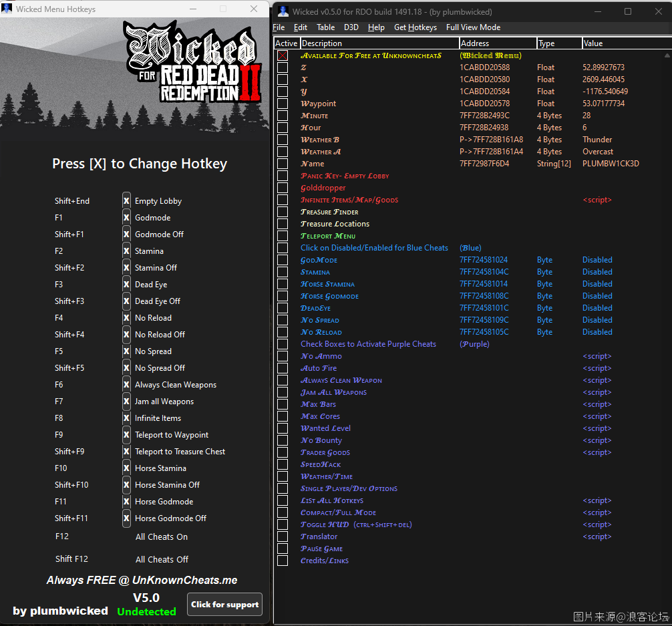Screen dimensions: 672x626
Task: Tick the Teleport Menu checkbox
Action: click(x=283, y=236)
